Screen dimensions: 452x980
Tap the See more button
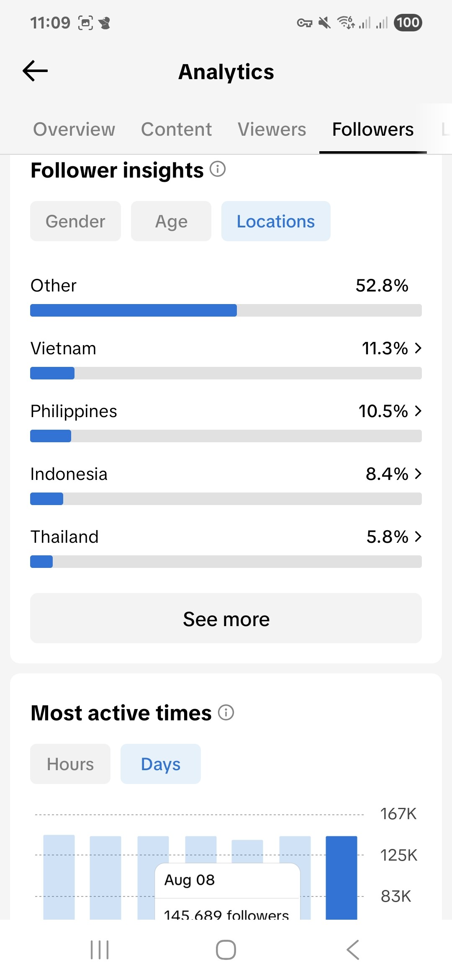click(x=226, y=618)
